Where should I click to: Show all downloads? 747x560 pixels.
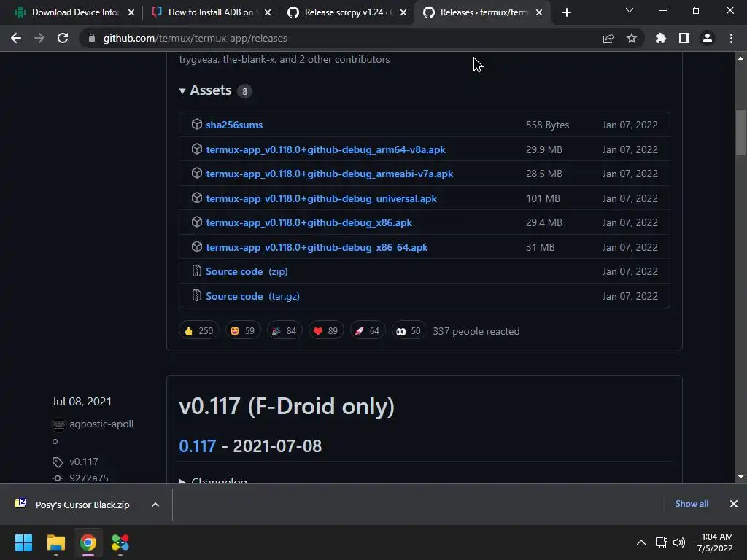tap(692, 504)
